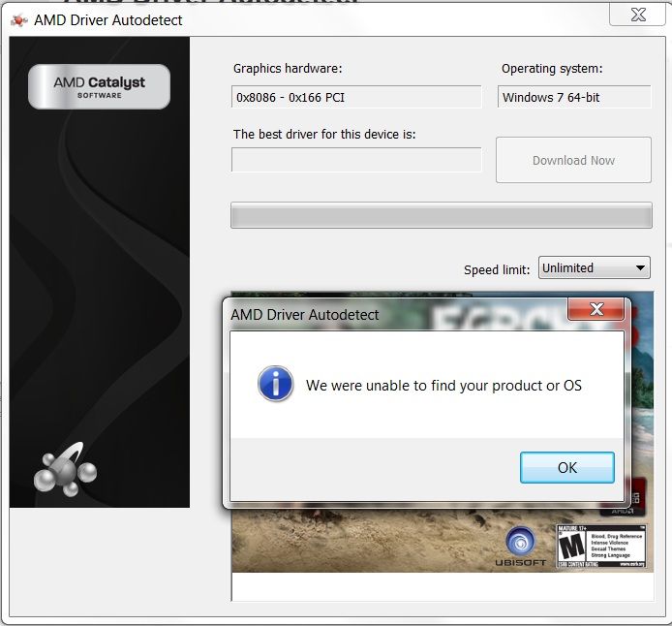Image resolution: width=672 pixels, height=626 pixels.
Task: Click the 'Graphics hardware:' label
Action: 288,69
